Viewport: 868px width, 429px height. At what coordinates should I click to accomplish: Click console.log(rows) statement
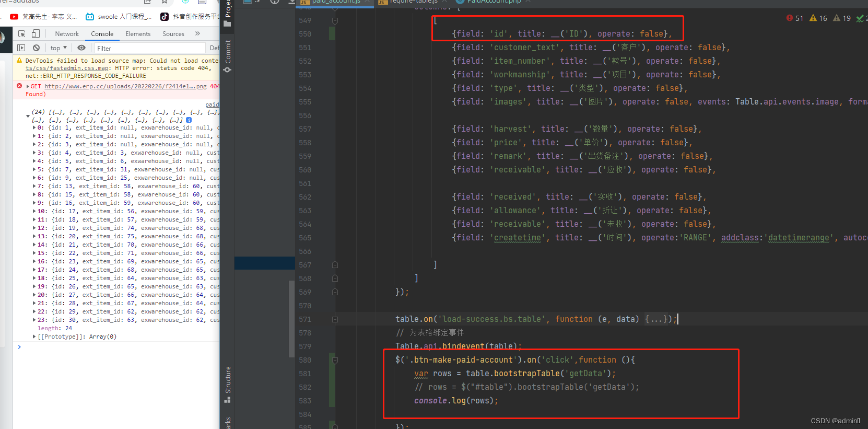click(x=456, y=401)
